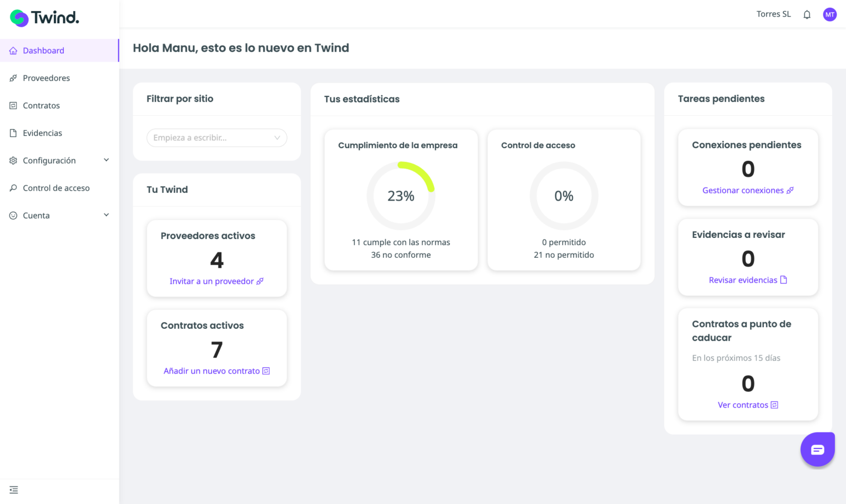Click the Twind logo

click(45, 18)
